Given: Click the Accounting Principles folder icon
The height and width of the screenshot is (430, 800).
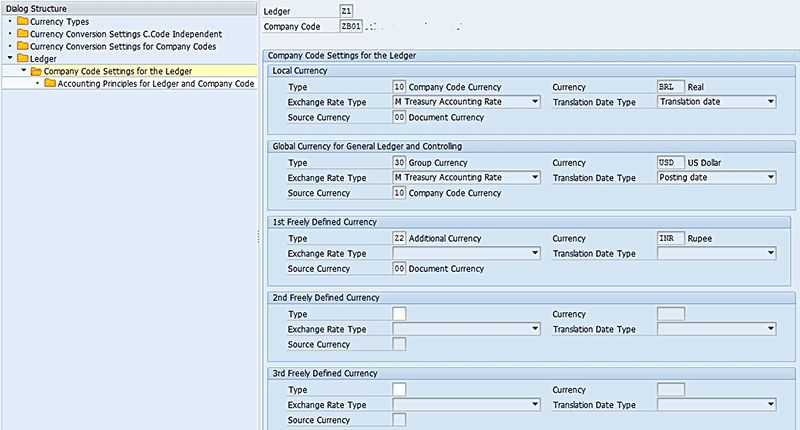Looking at the screenshot, I should tap(50, 84).
